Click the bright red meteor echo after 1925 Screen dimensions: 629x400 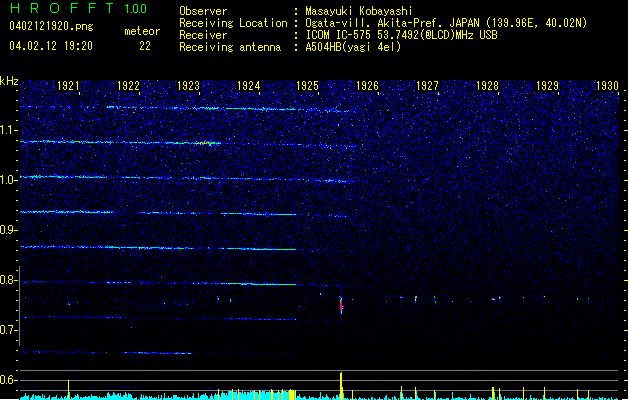(341, 306)
